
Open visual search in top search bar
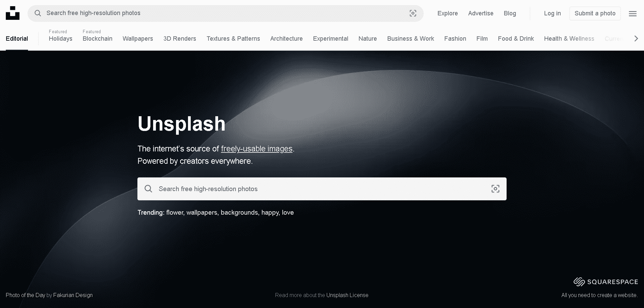pyautogui.click(x=413, y=13)
